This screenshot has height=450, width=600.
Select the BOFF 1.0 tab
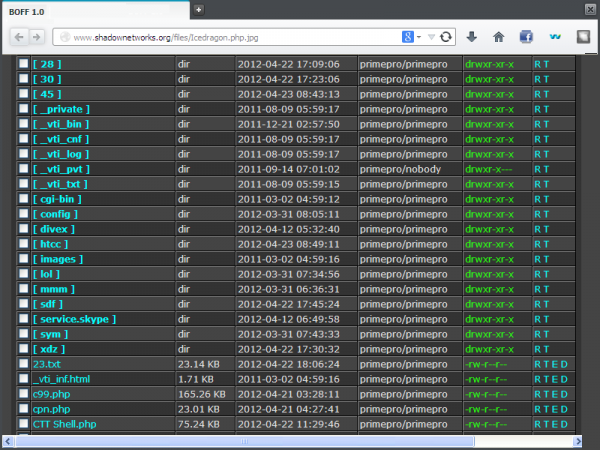click(96, 11)
